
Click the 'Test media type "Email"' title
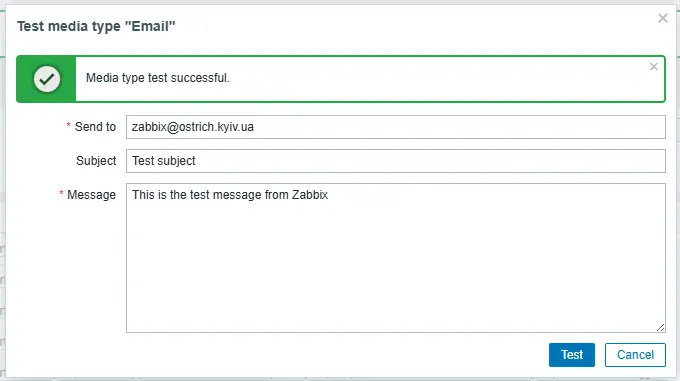click(x=96, y=26)
